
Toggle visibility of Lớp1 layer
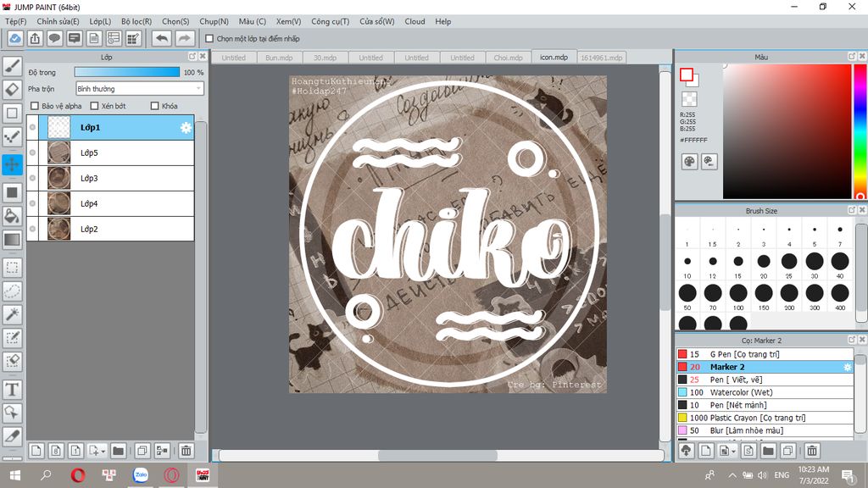click(33, 127)
